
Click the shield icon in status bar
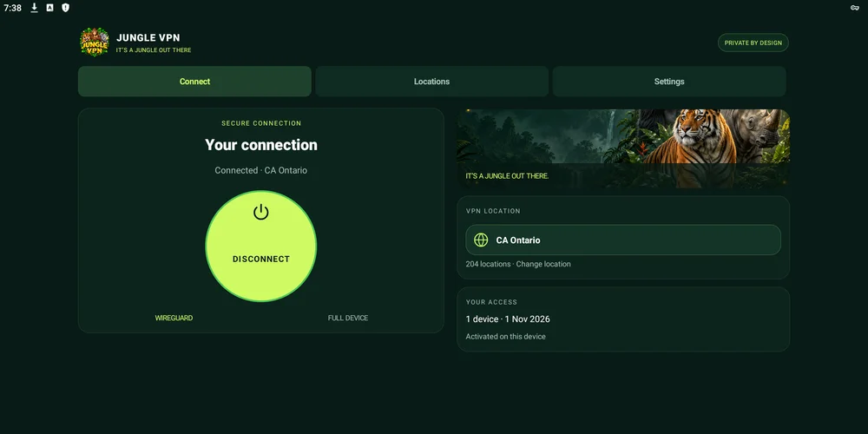pos(65,8)
